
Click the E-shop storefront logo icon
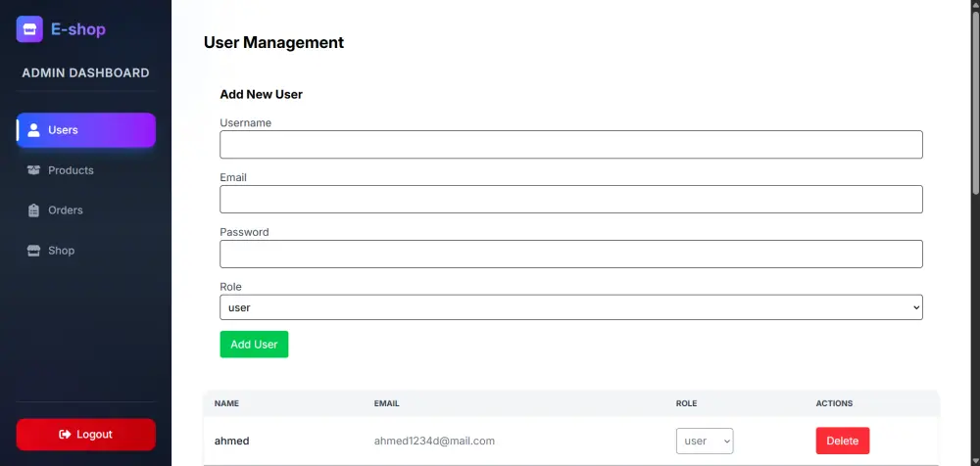point(29,29)
